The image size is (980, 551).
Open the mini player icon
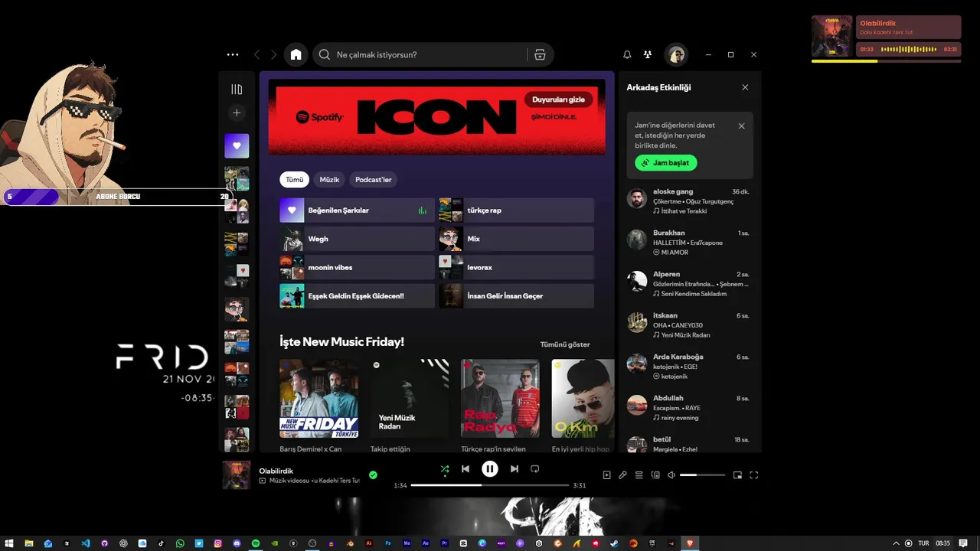[737, 475]
